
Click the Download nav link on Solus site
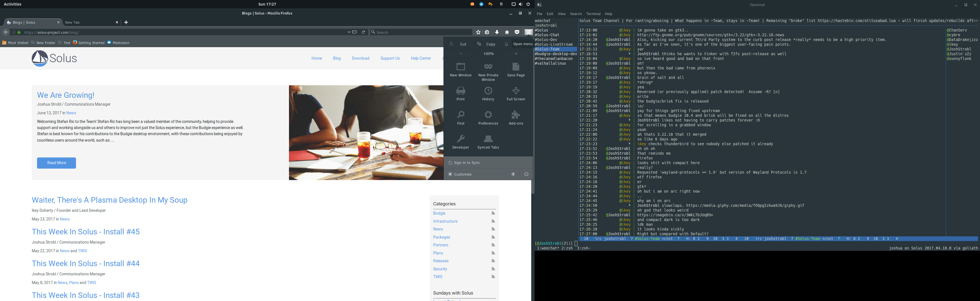click(x=360, y=58)
